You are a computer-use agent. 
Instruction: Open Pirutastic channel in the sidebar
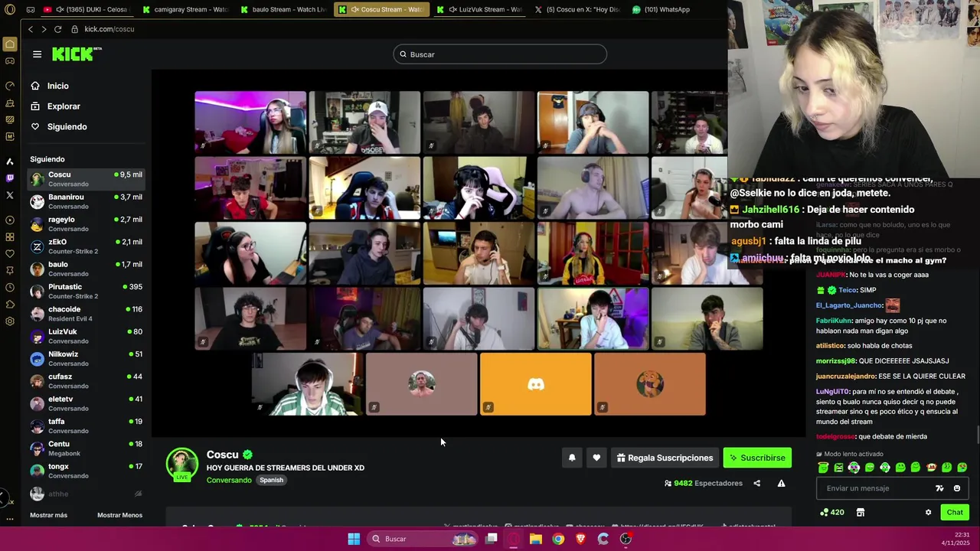click(x=86, y=291)
